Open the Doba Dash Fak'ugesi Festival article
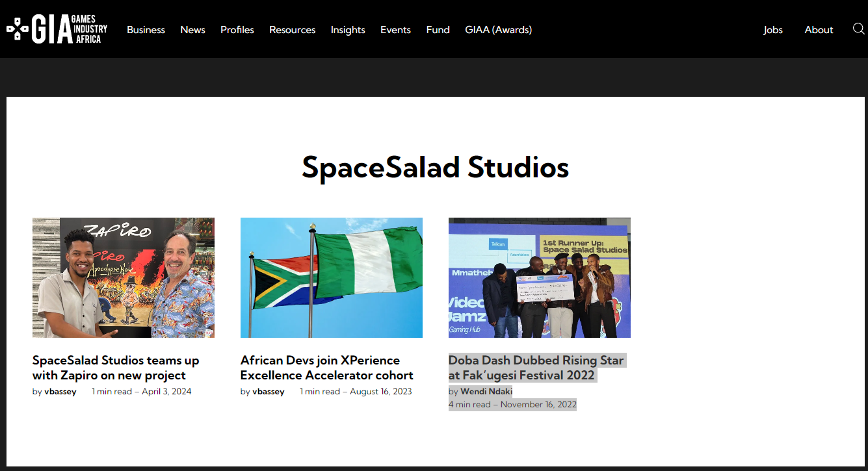 (536, 367)
